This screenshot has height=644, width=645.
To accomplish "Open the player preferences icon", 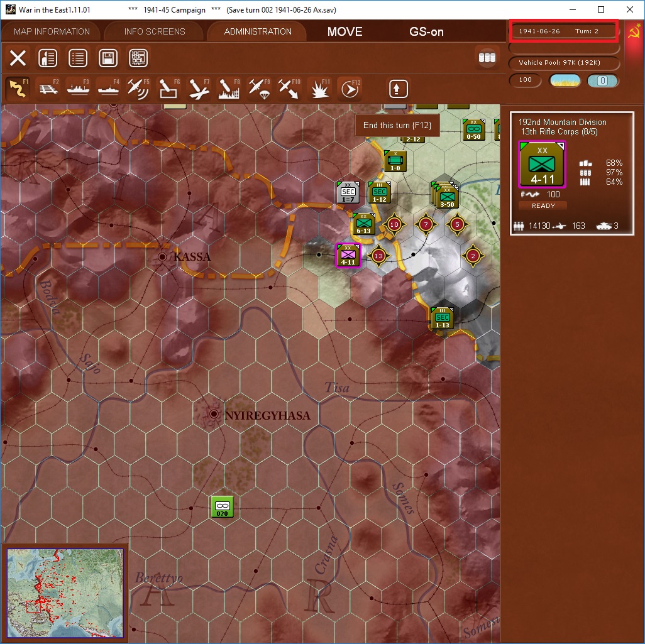I will [48, 58].
